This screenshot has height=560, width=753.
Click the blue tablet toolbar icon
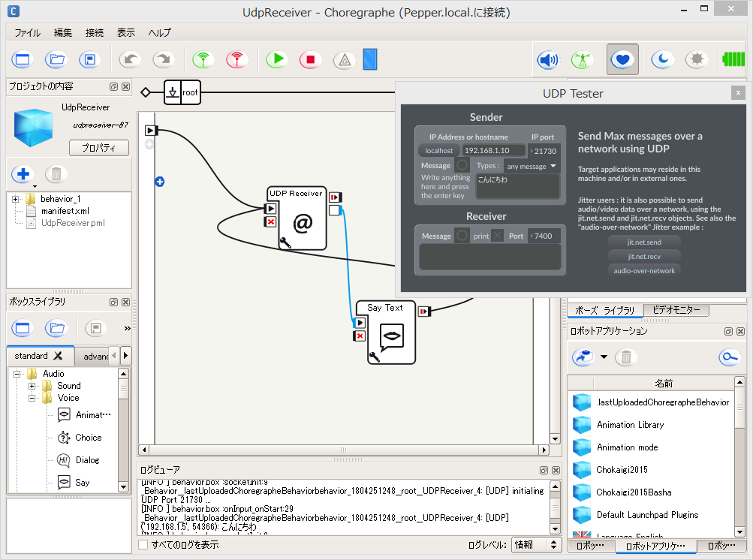(x=370, y=59)
